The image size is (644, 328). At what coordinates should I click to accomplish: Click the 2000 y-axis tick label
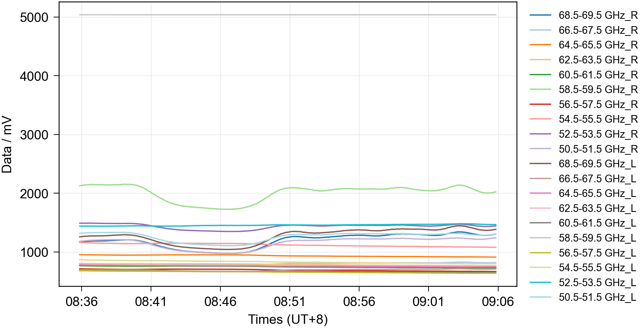34,194
